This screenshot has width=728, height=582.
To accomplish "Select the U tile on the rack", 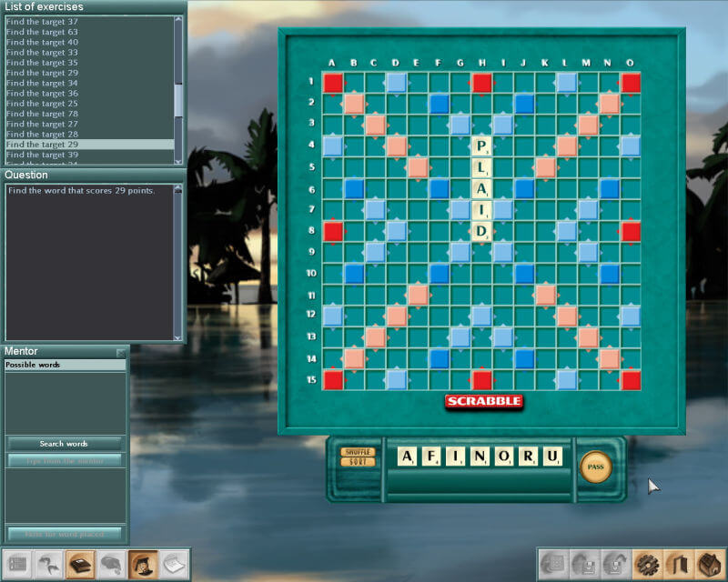I will click(x=552, y=457).
